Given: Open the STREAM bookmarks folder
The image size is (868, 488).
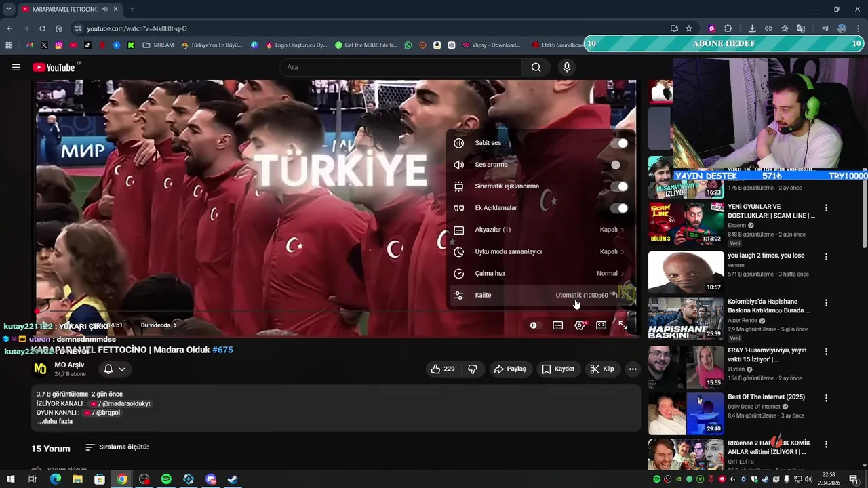Looking at the screenshot, I should pyautogui.click(x=158, y=45).
